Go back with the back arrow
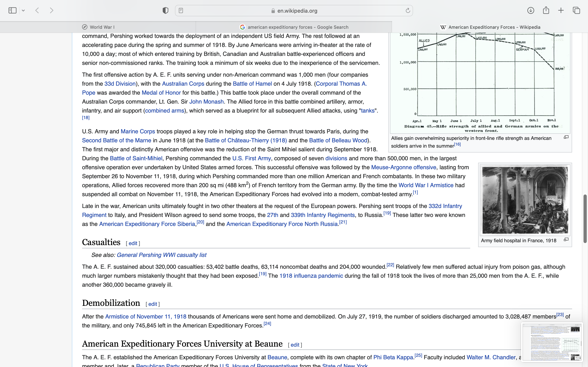588x367 pixels. point(37,10)
